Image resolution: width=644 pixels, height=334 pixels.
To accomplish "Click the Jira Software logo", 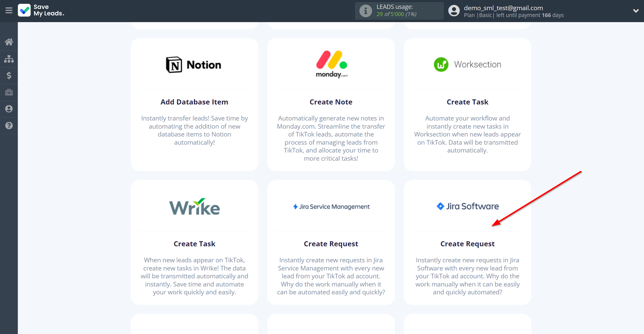I will click(468, 206).
